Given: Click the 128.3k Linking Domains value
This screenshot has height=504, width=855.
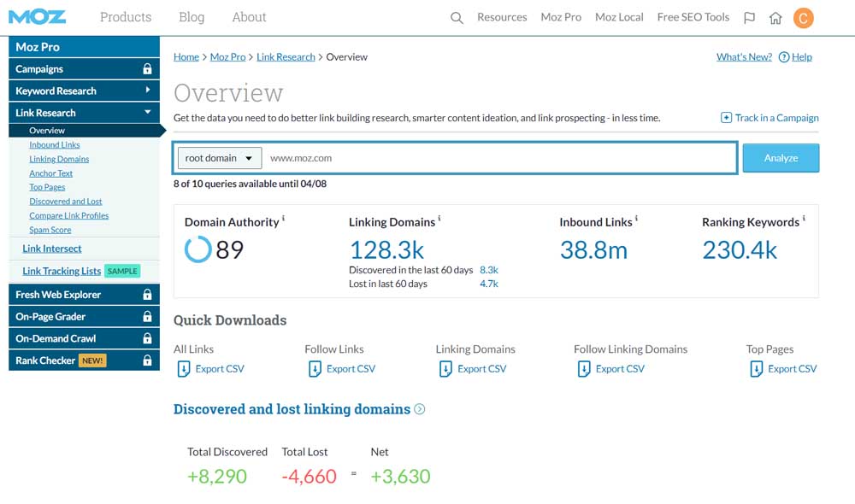Looking at the screenshot, I should (386, 250).
